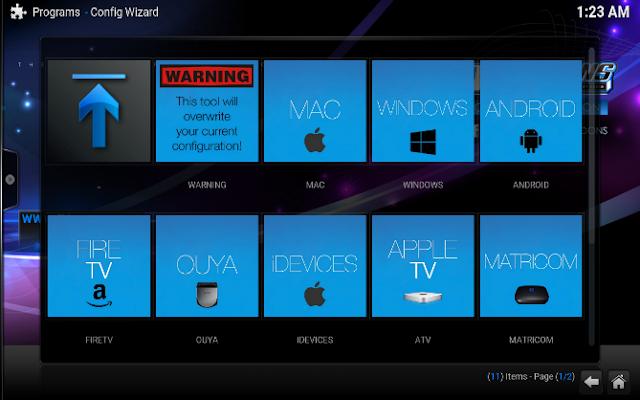Click the 'WINDOWS' caption label
640x400 pixels.
tap(423, 185)
